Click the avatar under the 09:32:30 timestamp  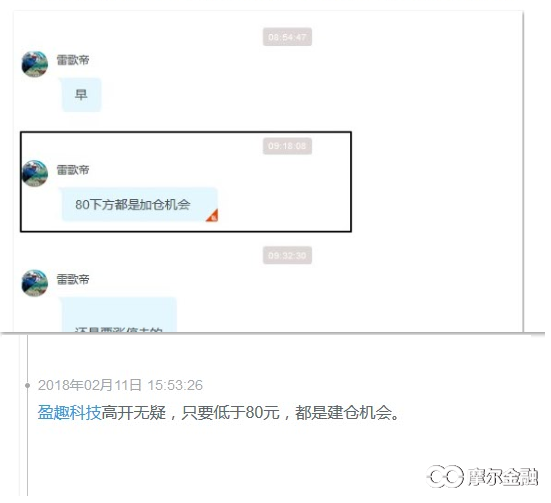tap(34, 283)
